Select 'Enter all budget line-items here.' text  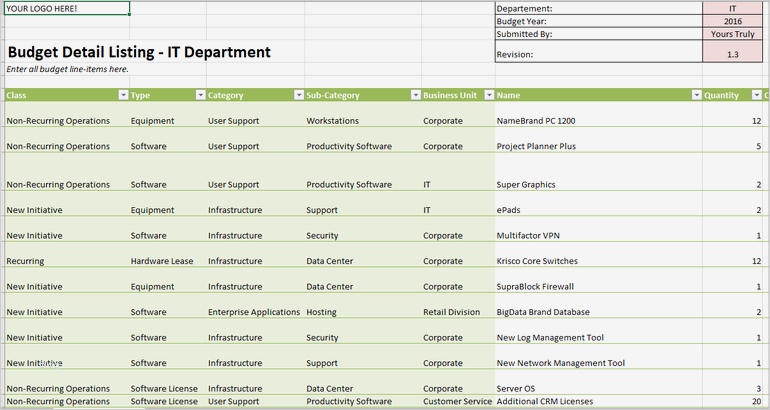coord(67,69)
